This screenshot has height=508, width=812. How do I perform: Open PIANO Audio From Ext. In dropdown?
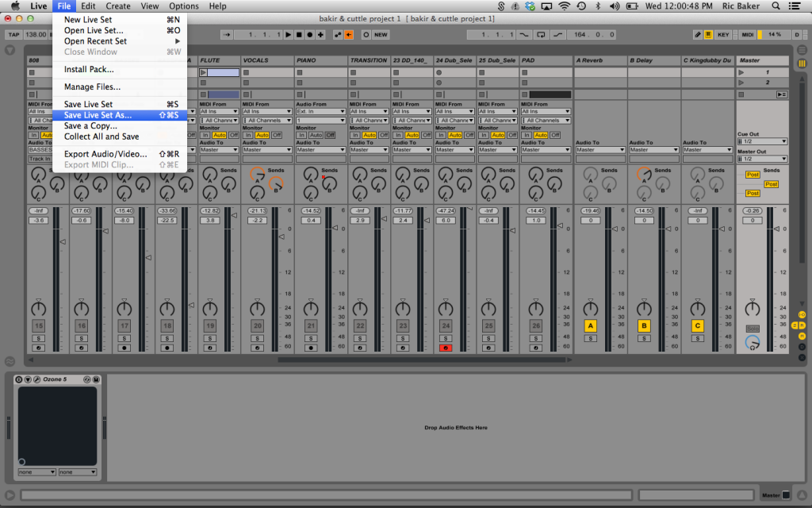pyautogui.click(x=320, y=111)
